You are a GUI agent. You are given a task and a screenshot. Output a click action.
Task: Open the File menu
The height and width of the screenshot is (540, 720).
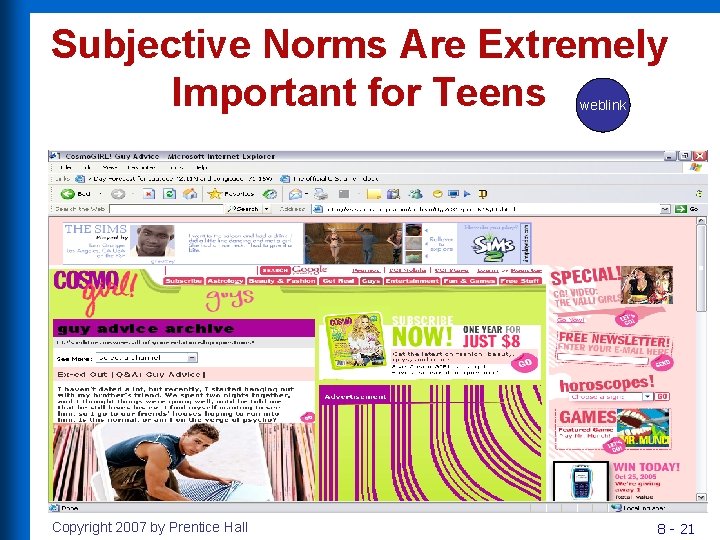[66, 168]
